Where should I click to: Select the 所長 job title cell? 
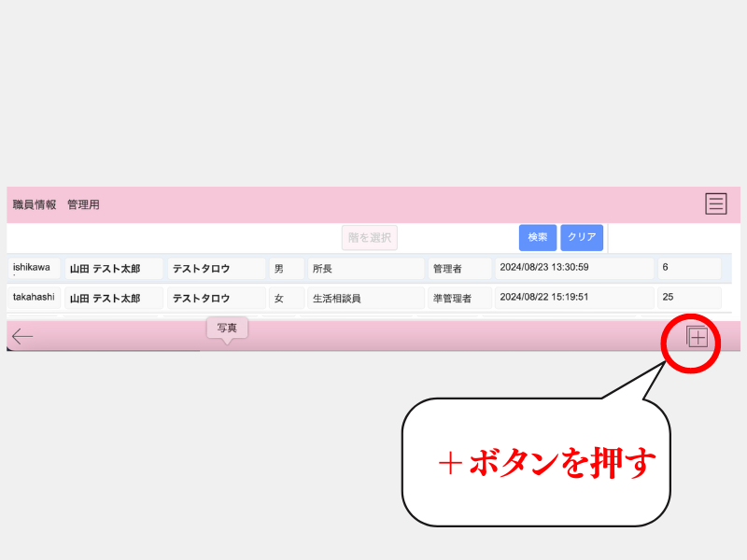tap(365, 269)
